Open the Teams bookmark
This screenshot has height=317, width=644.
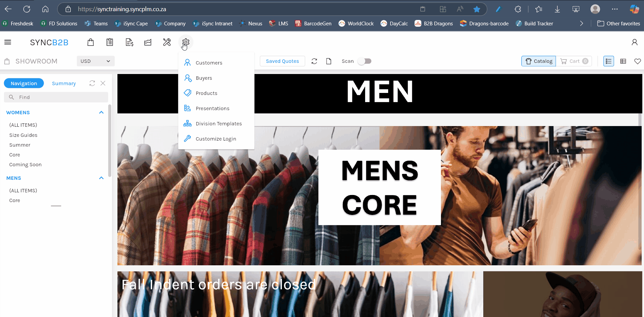(96, 23)
